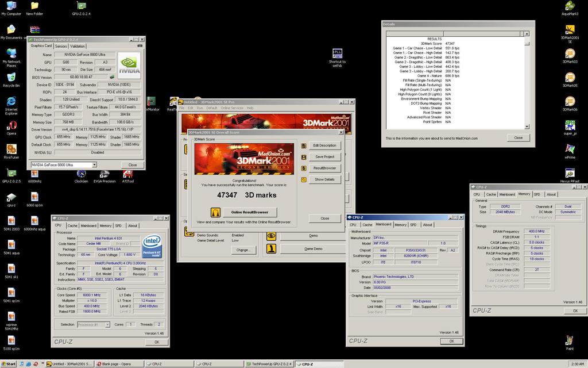Select the 3DMark03 desktop icon
588x368 pixels.
570,56
